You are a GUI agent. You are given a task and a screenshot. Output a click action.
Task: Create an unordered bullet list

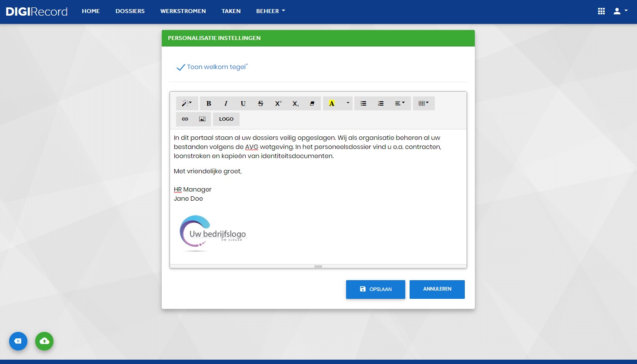364,103
